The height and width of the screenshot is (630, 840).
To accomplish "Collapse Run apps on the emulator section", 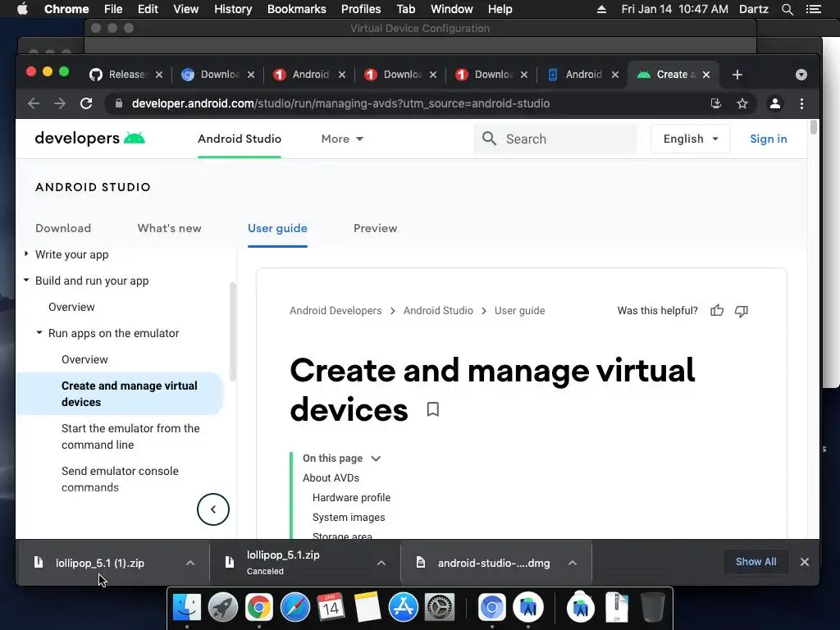I will point(39,333).
